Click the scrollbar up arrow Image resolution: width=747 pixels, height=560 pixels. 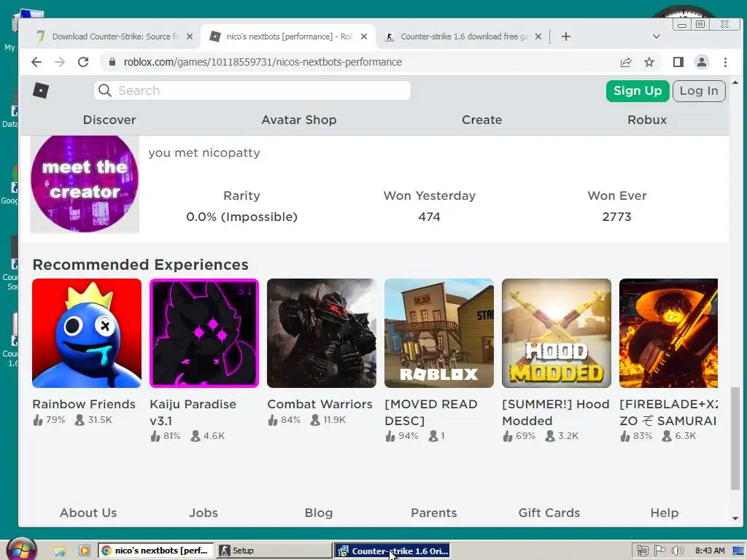point(735,82)
